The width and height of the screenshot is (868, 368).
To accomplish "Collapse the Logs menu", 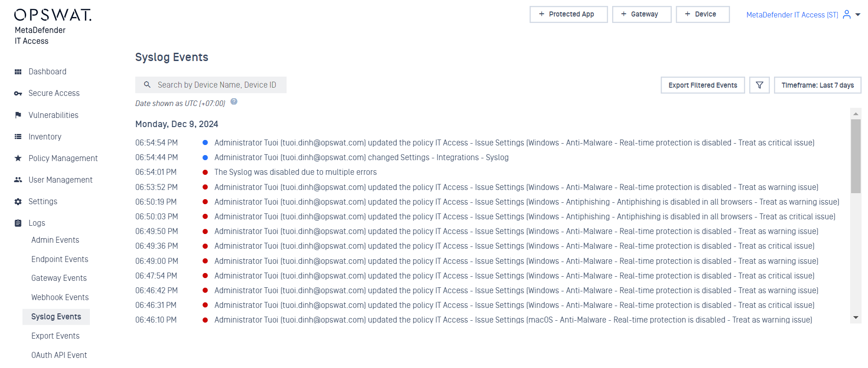I will [37, 223].
